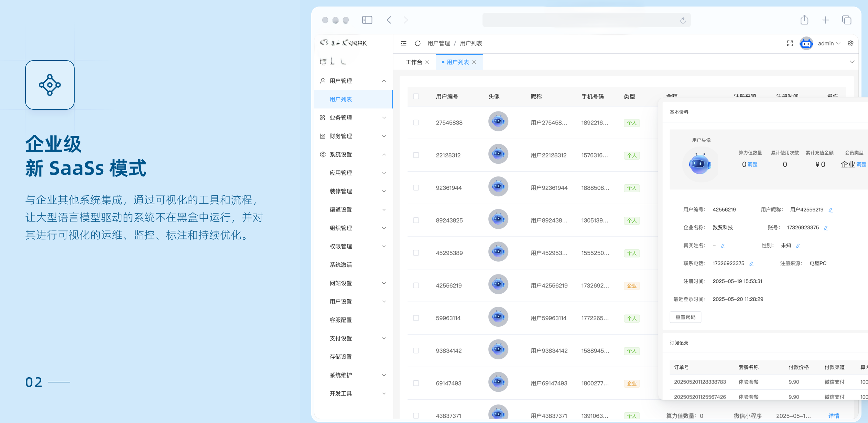The width and height of the screenshot is (868, 423).
Task: Check the select-all checkbox in table header
Action: click(x=416, y=97)
